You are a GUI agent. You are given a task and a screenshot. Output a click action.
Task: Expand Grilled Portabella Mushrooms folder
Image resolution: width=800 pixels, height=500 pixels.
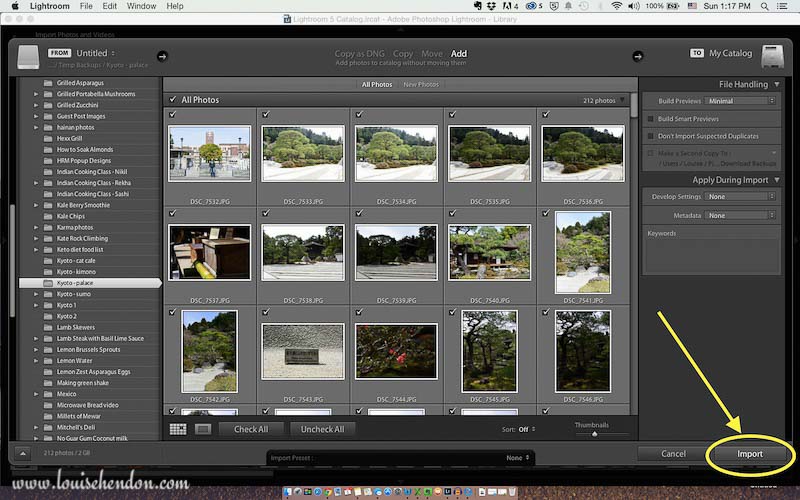point(36,94)
